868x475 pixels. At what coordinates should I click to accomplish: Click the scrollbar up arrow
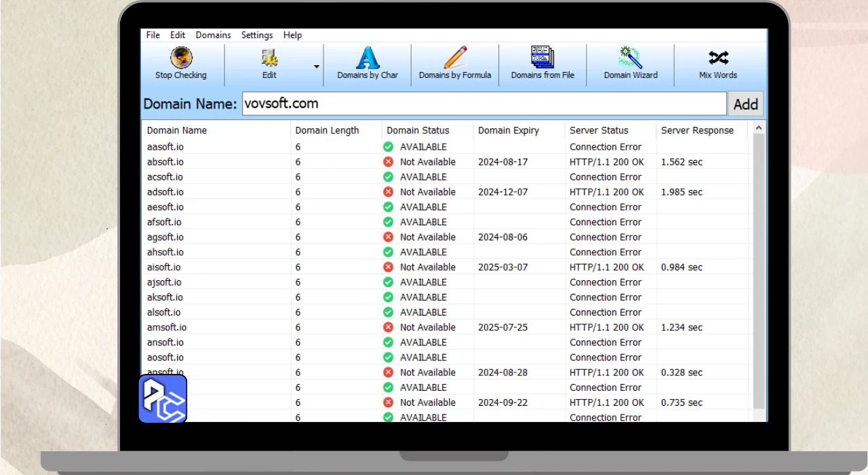(759, 128)
